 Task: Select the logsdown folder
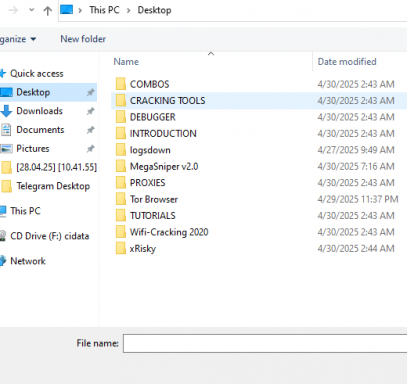click(150, 150)
